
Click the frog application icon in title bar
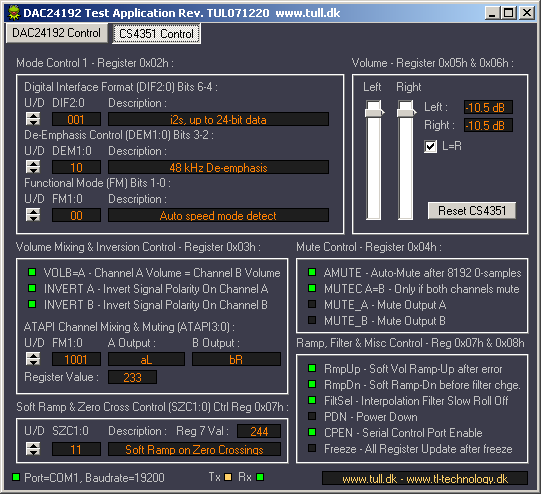(14, 13)
